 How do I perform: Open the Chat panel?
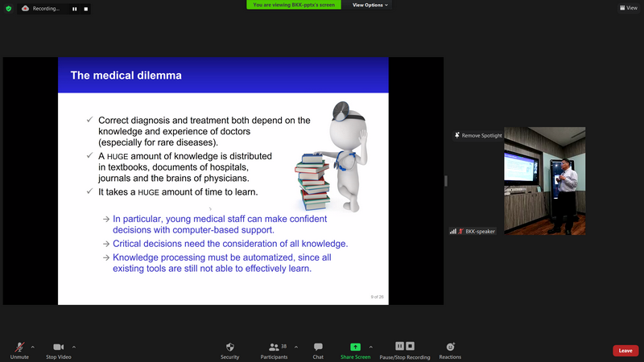click(x=318, y=351)
